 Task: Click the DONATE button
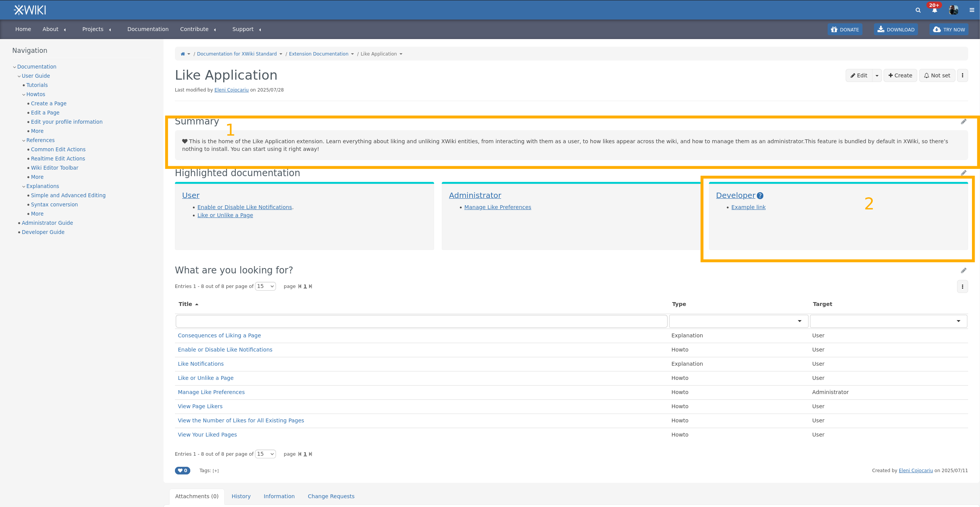845,29
